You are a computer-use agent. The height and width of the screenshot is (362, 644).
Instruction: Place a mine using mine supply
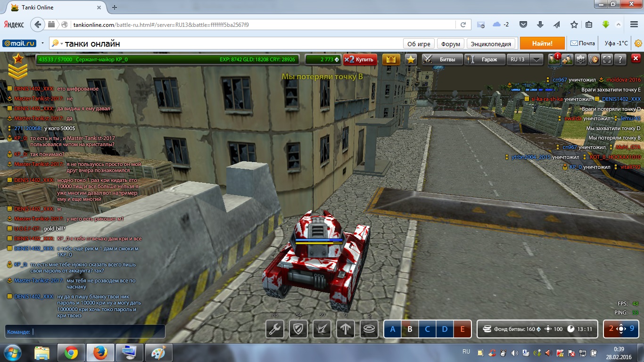(x=369, y=329)
